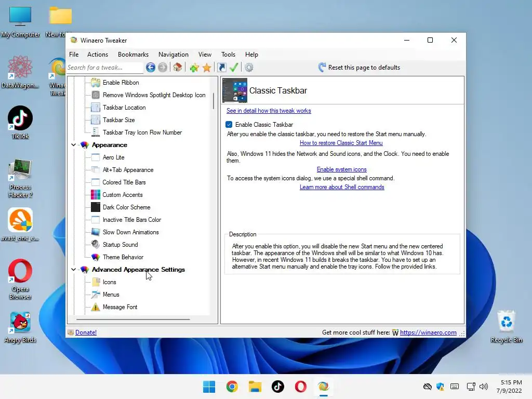Open the File menu
This screenshot has width=532, height=399.
pyautogui.click(x=74, y=54)
